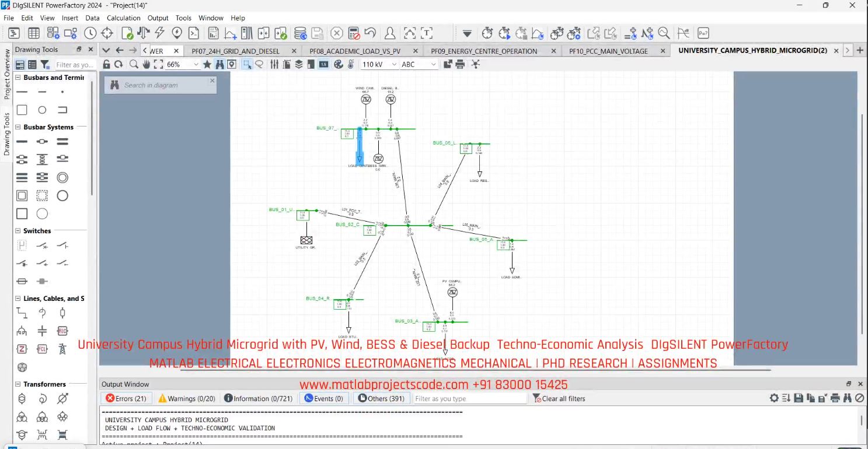The width and height of the screenshot is (868, 449).
Task: Open the Project Overview side tab
Action: (x=7, y=73)
